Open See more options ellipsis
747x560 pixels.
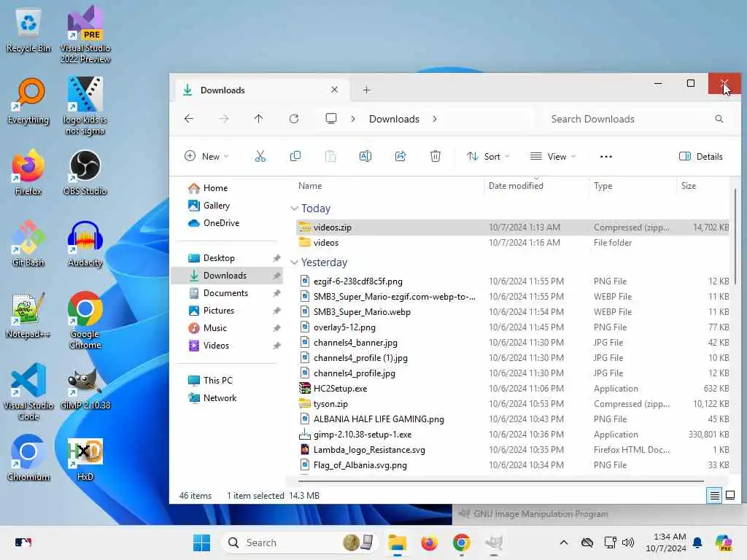point(606,156)
